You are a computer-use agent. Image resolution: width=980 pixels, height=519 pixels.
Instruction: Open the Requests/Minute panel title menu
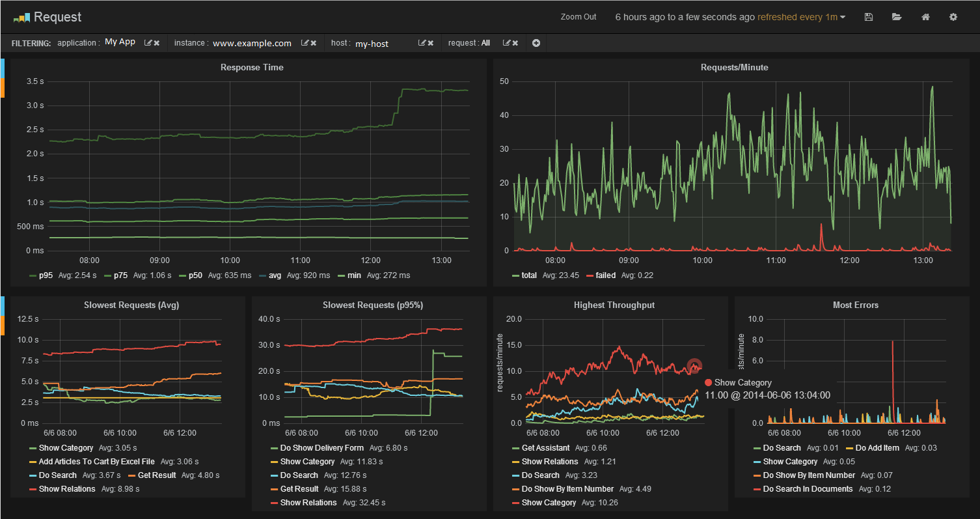734,67
